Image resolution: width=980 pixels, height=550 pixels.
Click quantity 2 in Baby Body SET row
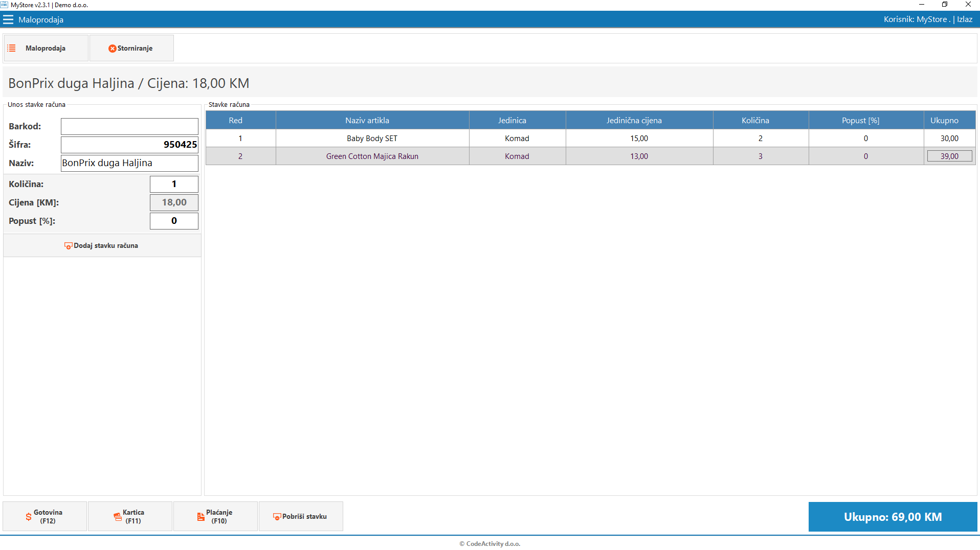761,139
